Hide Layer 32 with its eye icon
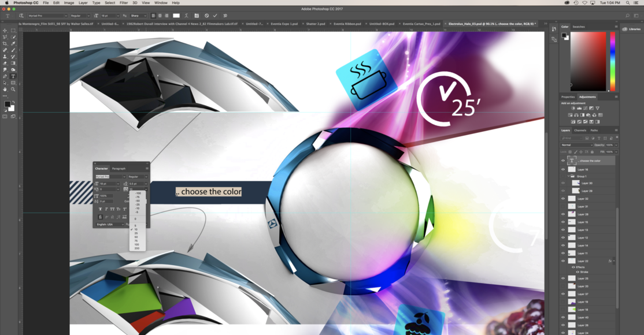Viewport: 644px width, 335px height. click(563, 199)
